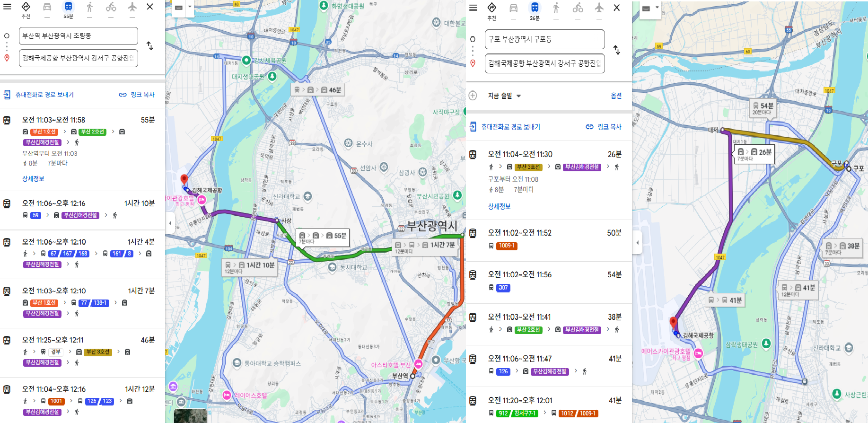Click the 대저생태공원 park marker
This screenshot has height=423, width=868.
[272, 76]
